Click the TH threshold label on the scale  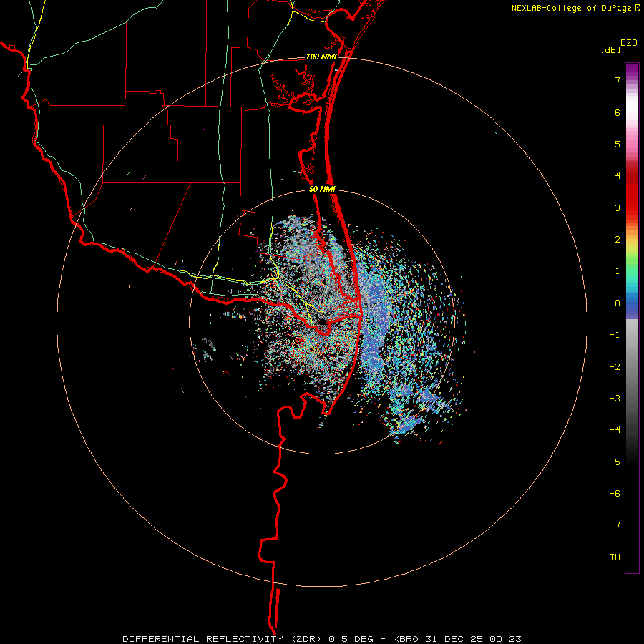click(615, 557)
